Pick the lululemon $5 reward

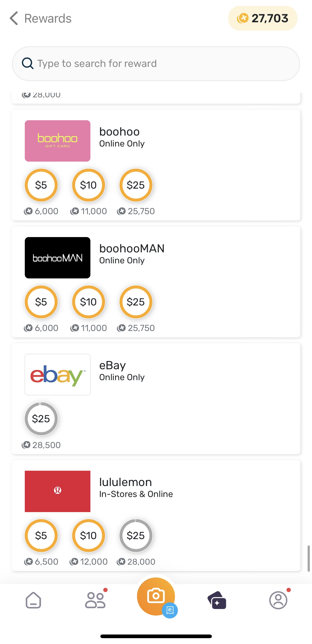(x=41, y=535)
